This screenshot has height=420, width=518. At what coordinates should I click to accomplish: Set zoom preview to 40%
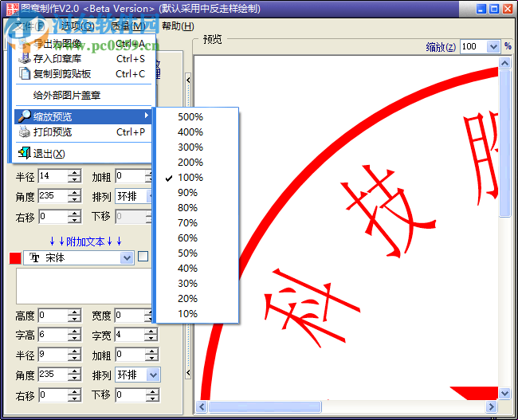click(x=197, y=268)
